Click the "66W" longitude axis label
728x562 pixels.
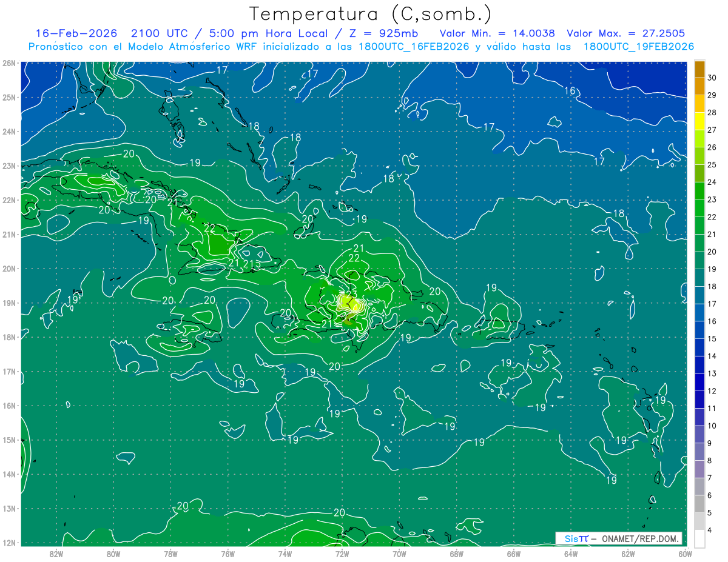pos(514,554)
